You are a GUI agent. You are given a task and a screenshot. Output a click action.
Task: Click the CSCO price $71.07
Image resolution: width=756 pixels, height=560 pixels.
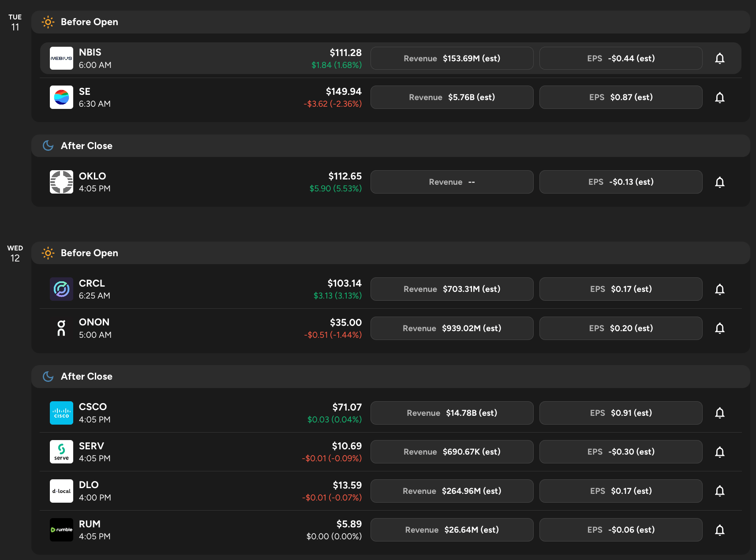coord(347,407)
